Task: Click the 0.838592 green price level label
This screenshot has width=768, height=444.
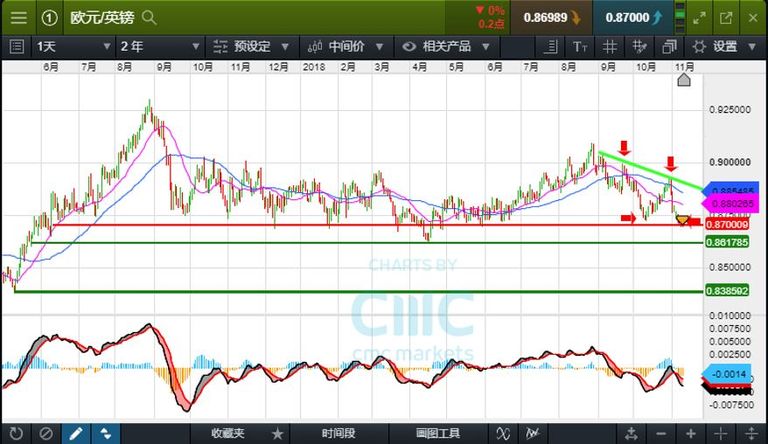Action: click(x=727, y=291)
